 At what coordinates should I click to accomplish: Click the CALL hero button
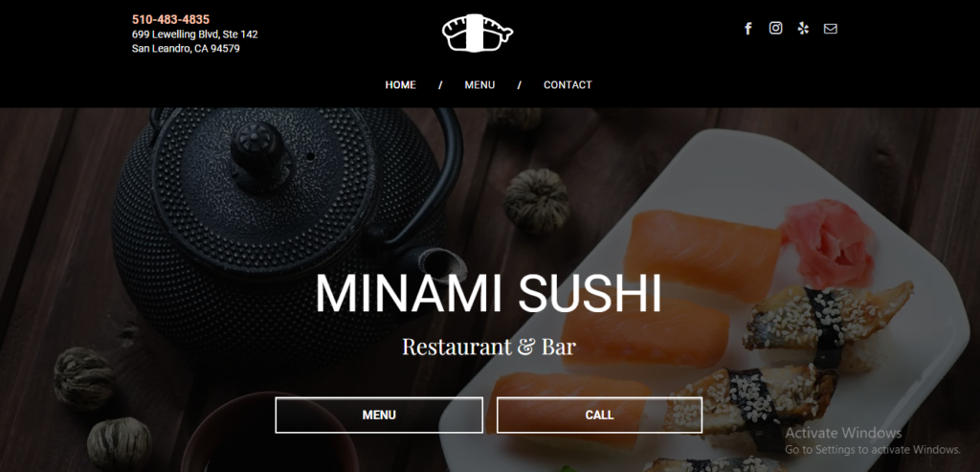coord(599,416)
